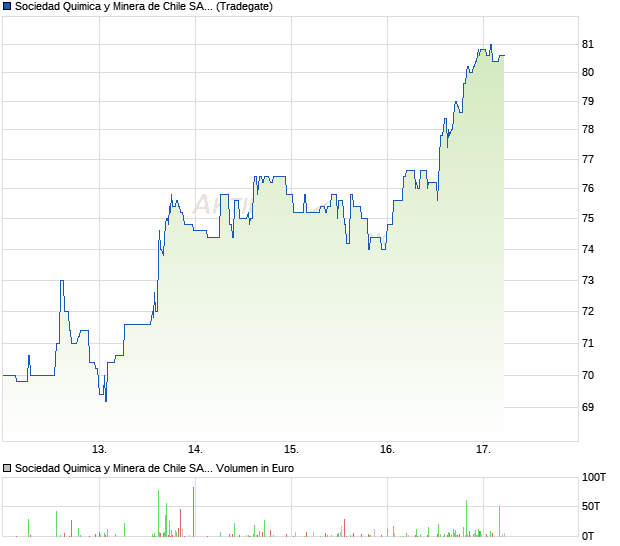The image size is (620, 546).
Task: Click the tall green volume bar before 17.
Action: pos(466,518)
